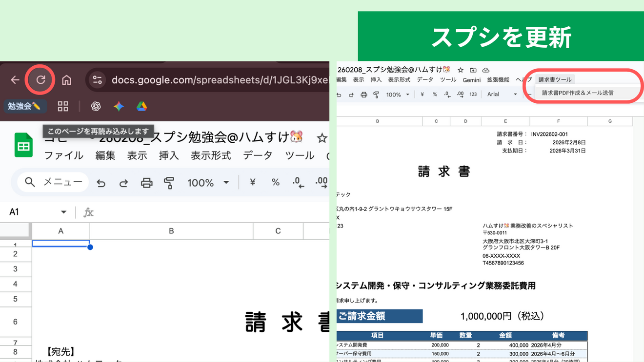Screen dimensions: 644x362
Task: Click the browser back arrow
Action: pyautogui.click(x=15, y=79)
